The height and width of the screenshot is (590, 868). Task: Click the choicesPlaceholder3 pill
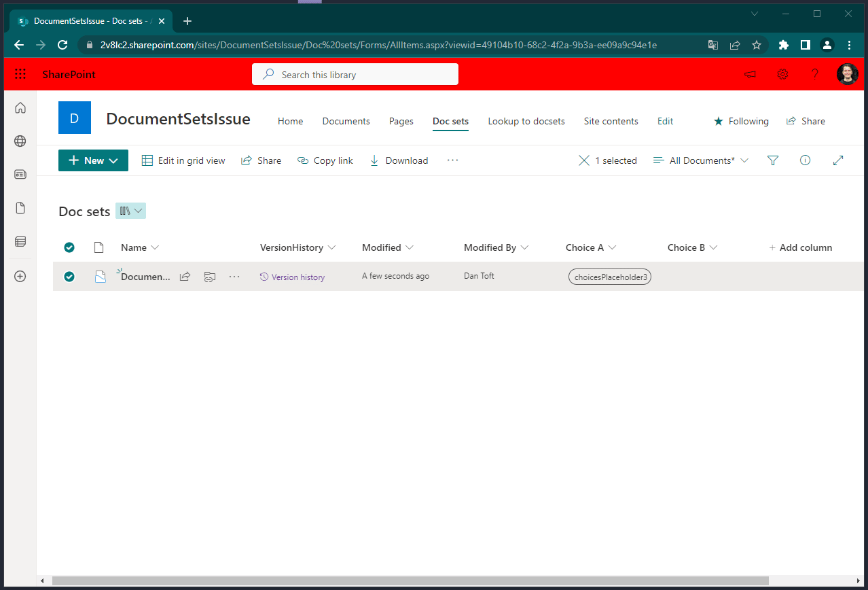click(610, 277)
